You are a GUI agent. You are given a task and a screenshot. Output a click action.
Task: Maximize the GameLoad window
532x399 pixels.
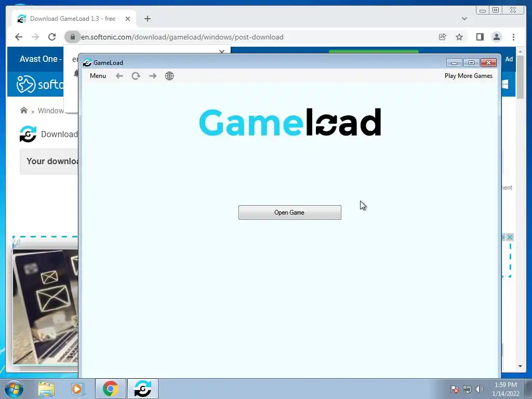[x=471, y=63]
